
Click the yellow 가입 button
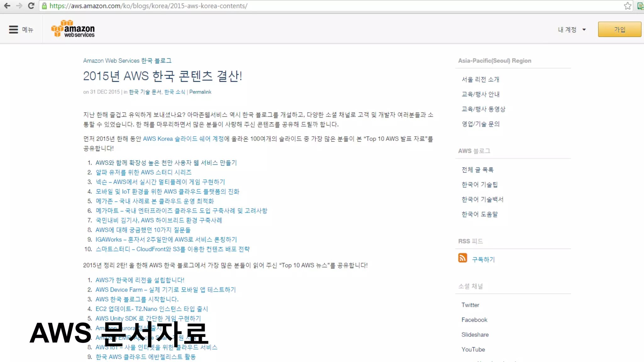click(x=619, y=30)
